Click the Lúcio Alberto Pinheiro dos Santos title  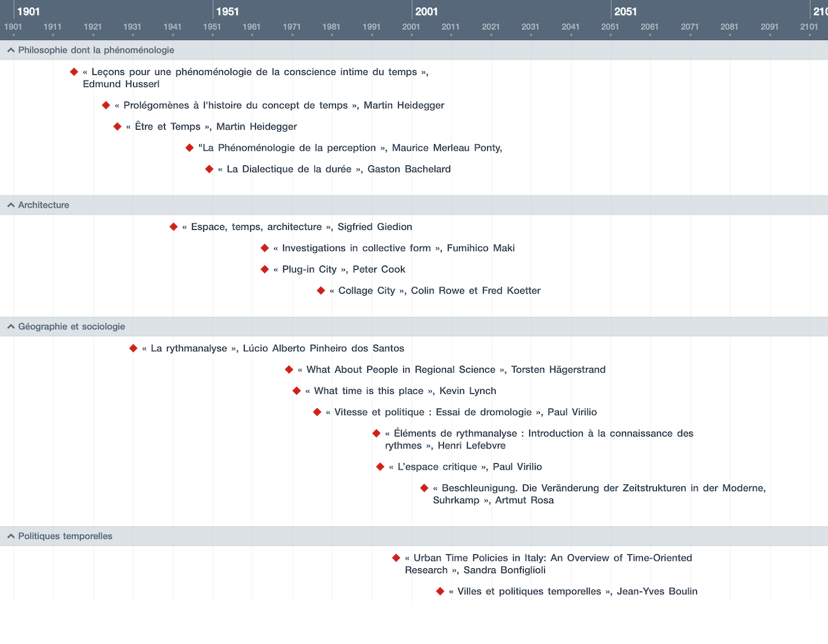273,348
